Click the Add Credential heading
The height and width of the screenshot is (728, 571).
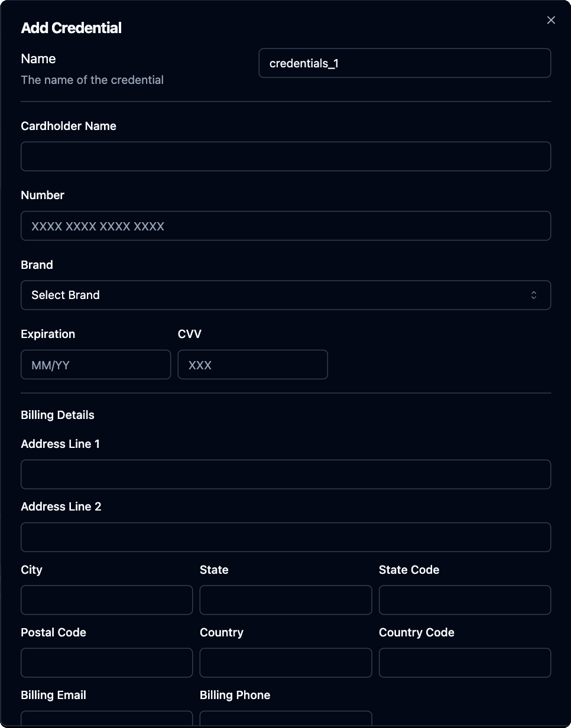click(x=72, y=28)
